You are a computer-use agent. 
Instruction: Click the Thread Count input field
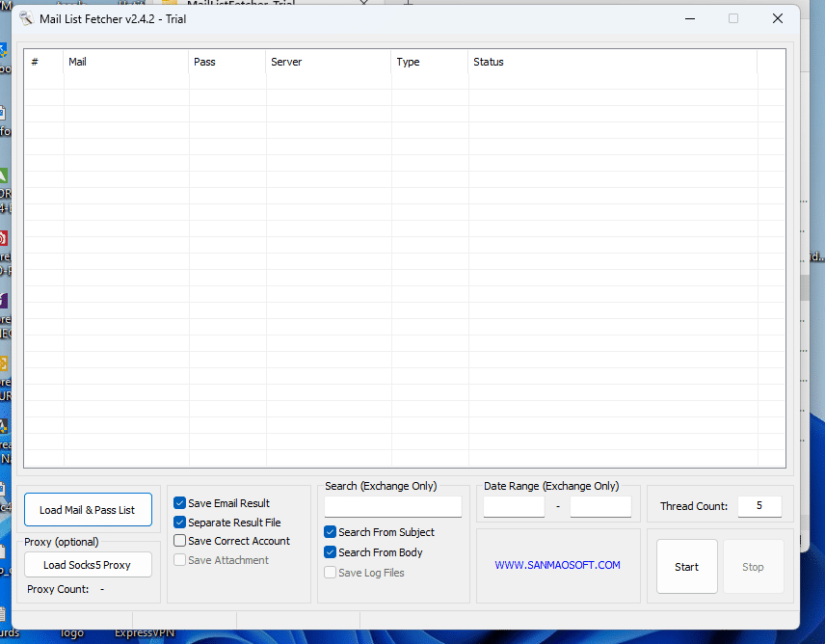759,506
